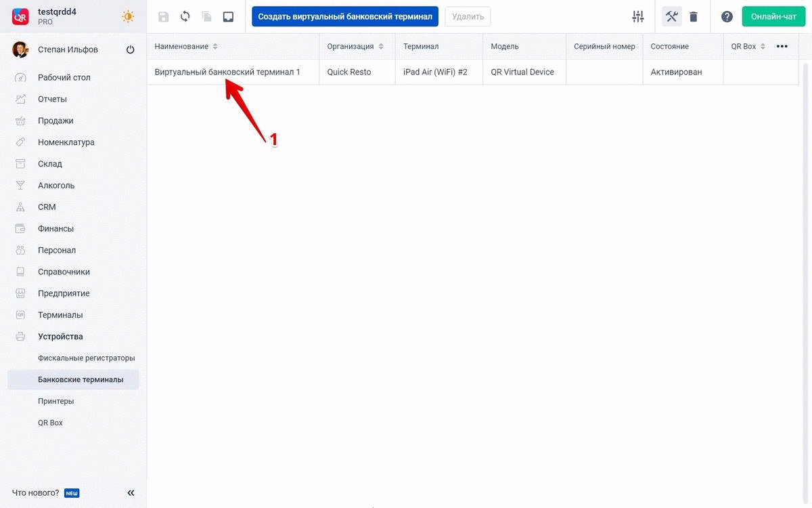The height and width of the screenshot is (508, 812).
Task: Click the copy documents icon
Action: (x=206, y=17)
